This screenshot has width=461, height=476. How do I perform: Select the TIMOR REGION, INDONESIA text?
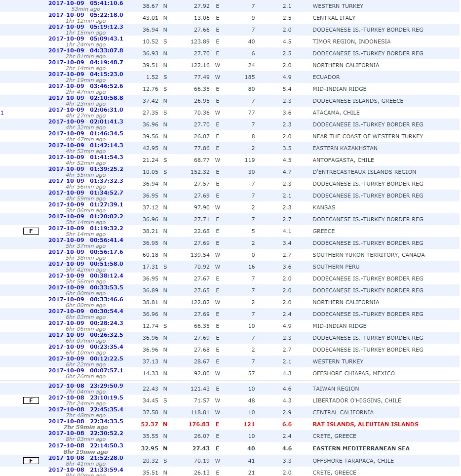(x=351, y=41)
